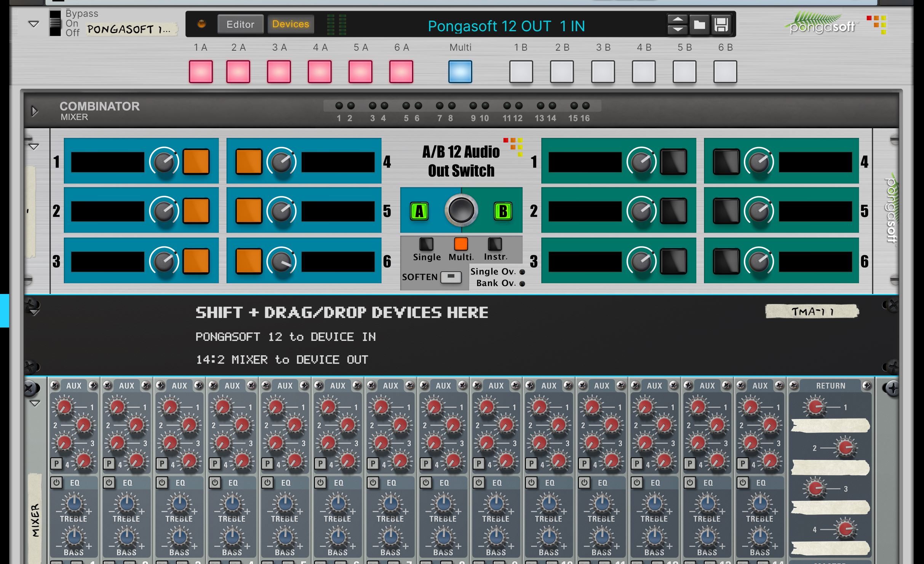This screenshot has height=564, width=924.
Task: Click orange output 2 button in bank A
Action: [196, 211]
